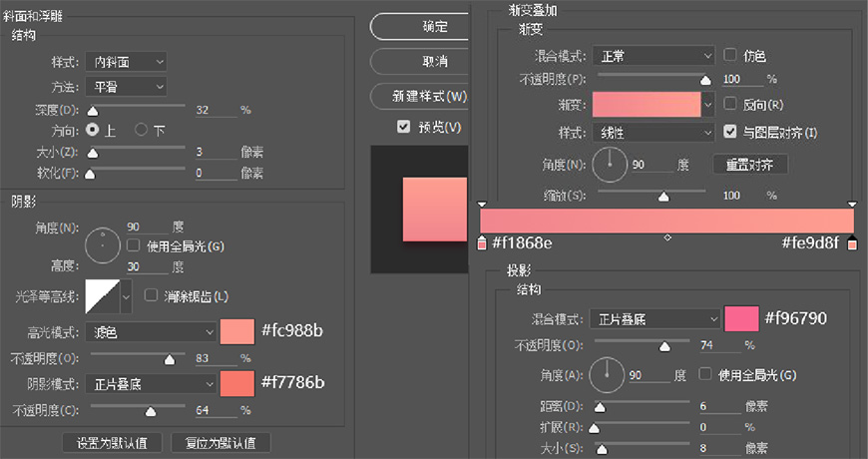
Task: Adjust the 扩展(R) slider handle
Action: pos(594,428)
